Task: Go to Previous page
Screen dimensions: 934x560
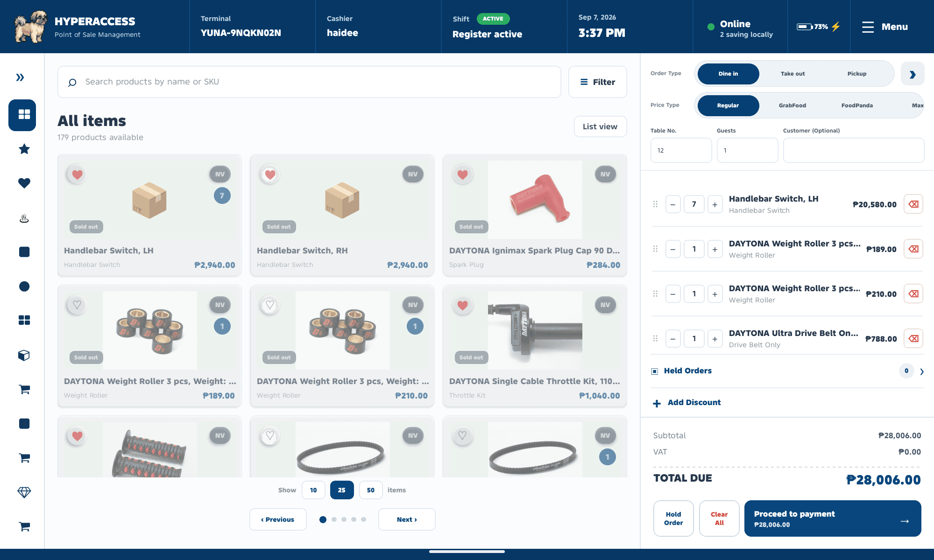Action: [278, 519]
